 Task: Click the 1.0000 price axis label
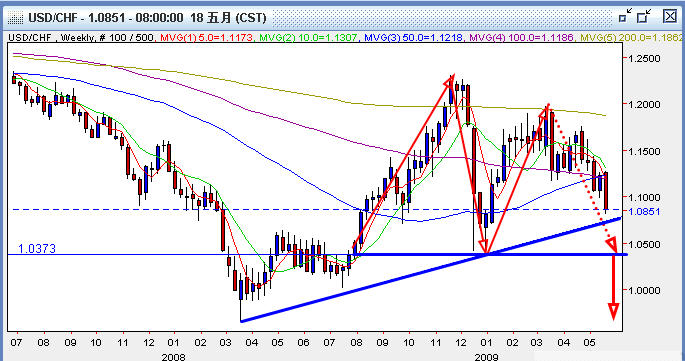(644, 290)
